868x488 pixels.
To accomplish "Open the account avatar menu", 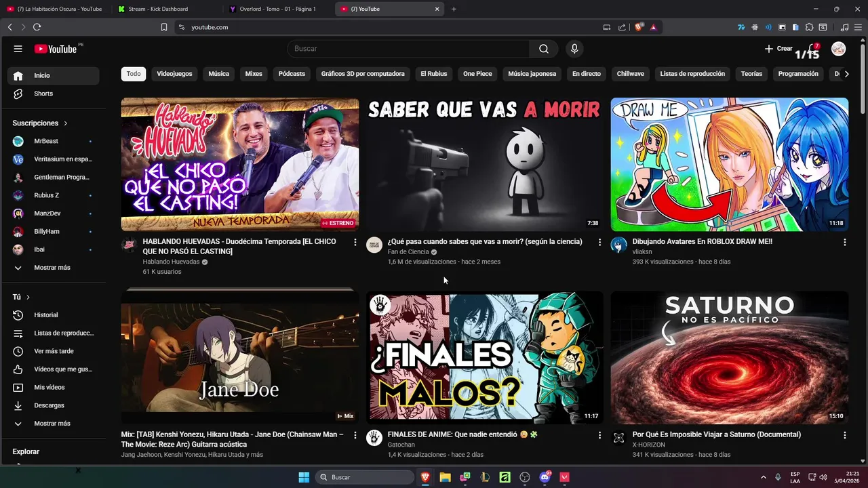I will (x=839, y=49).
